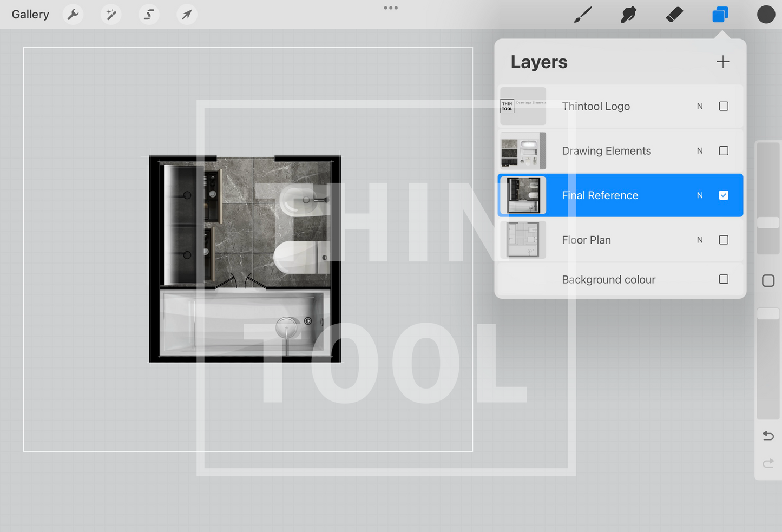Image resolution: width=782 pixels, height=532 pixels.
Task: Open the Selection tool
Action: point(149,15)
